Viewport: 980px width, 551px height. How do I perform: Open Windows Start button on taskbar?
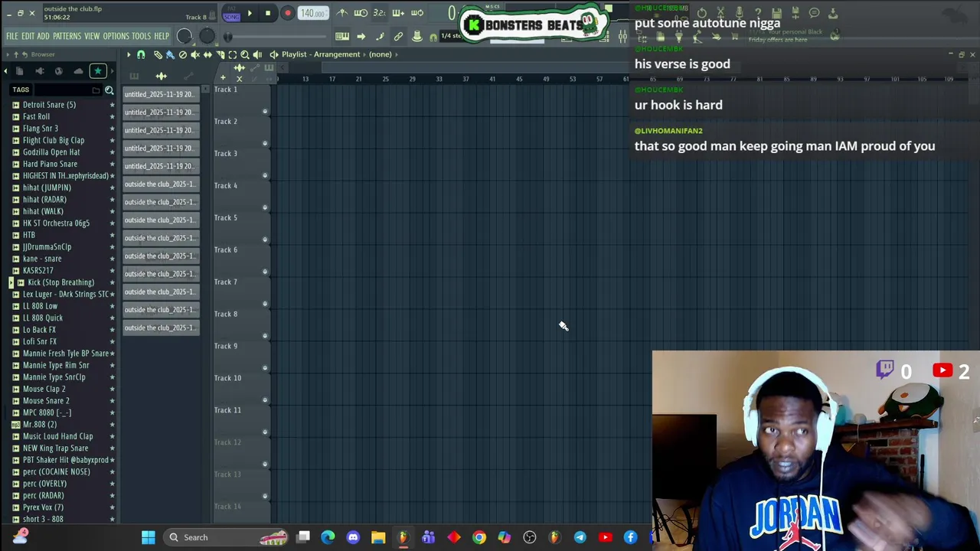point(149,537)
